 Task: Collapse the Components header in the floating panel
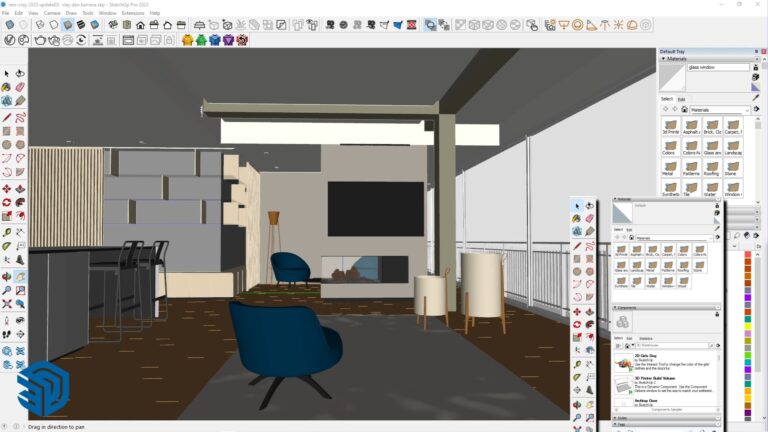tap(666, 308)
